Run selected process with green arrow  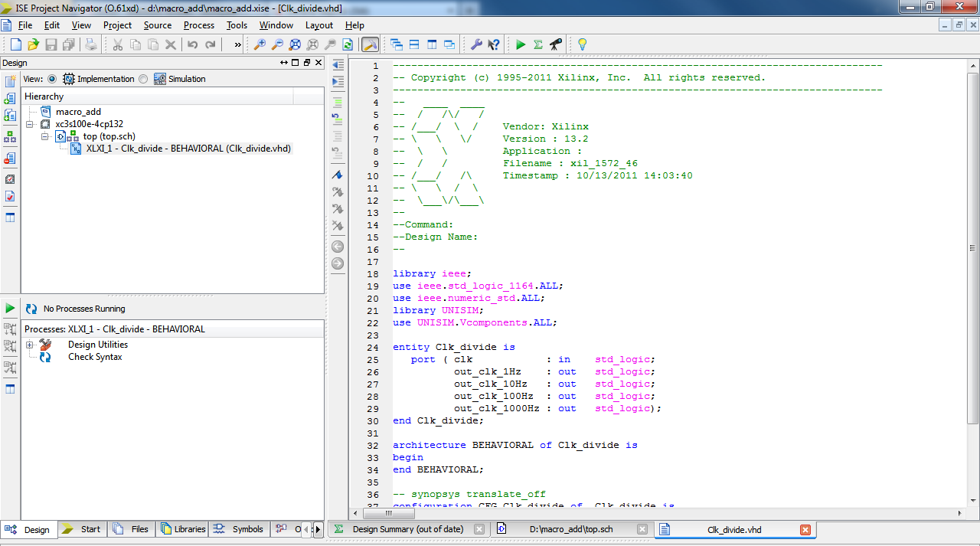tap(10, 308)
